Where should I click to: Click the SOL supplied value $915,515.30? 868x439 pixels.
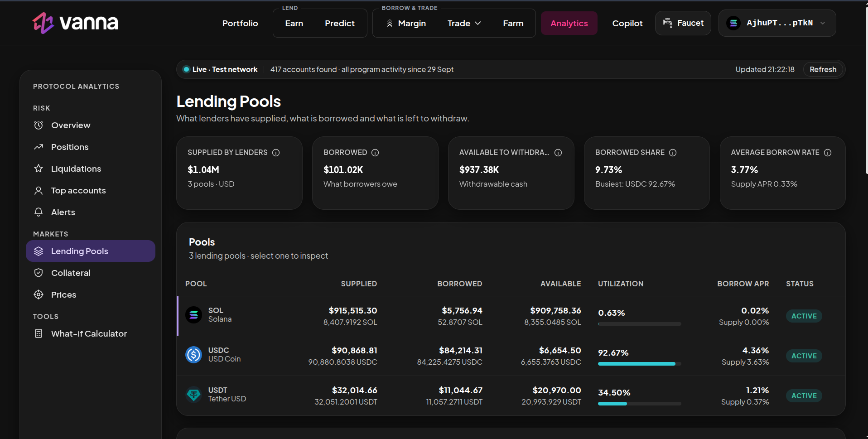pos(353,310)
